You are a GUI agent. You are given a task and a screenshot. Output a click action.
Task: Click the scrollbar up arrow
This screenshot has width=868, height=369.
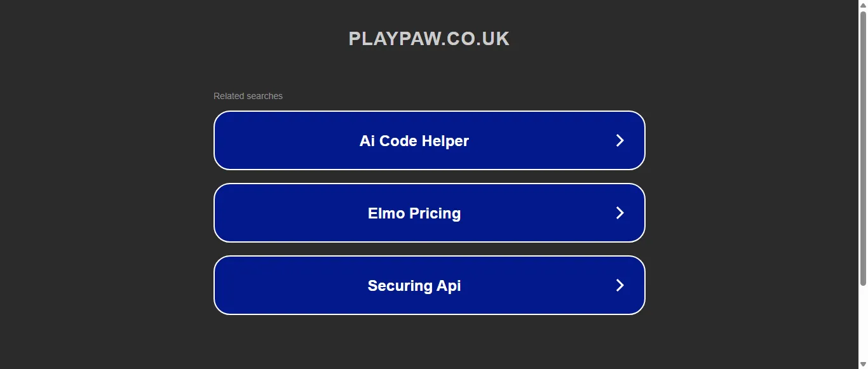863,4
